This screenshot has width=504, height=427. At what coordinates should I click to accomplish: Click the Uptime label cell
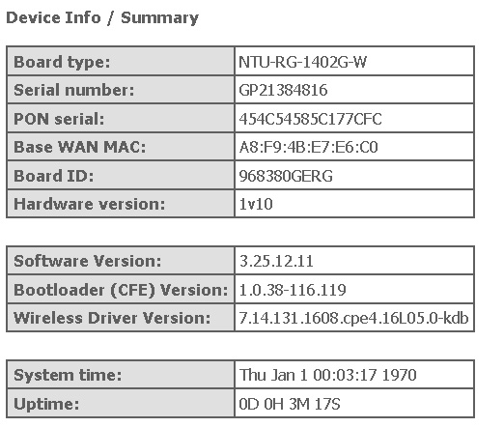pyautogui.click(x=121, y=404)
